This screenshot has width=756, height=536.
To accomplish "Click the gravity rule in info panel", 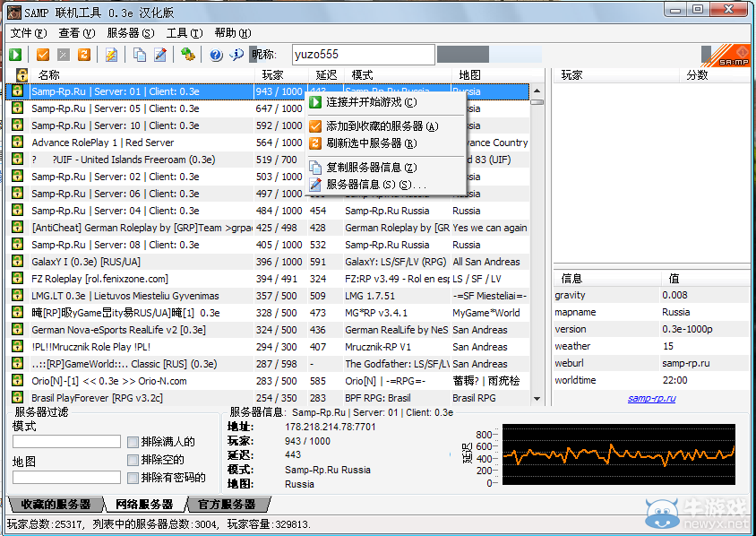I will [652, 295].
